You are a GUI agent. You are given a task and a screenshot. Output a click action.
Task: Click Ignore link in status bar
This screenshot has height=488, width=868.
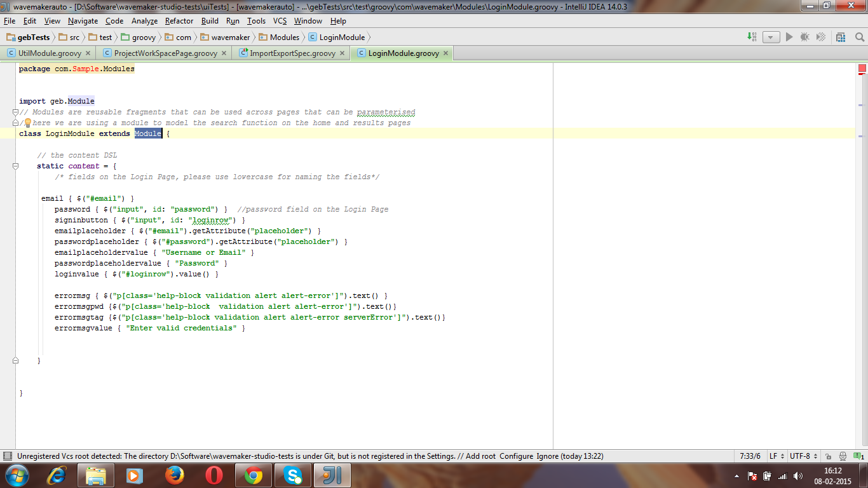click(x=548, y=456)
